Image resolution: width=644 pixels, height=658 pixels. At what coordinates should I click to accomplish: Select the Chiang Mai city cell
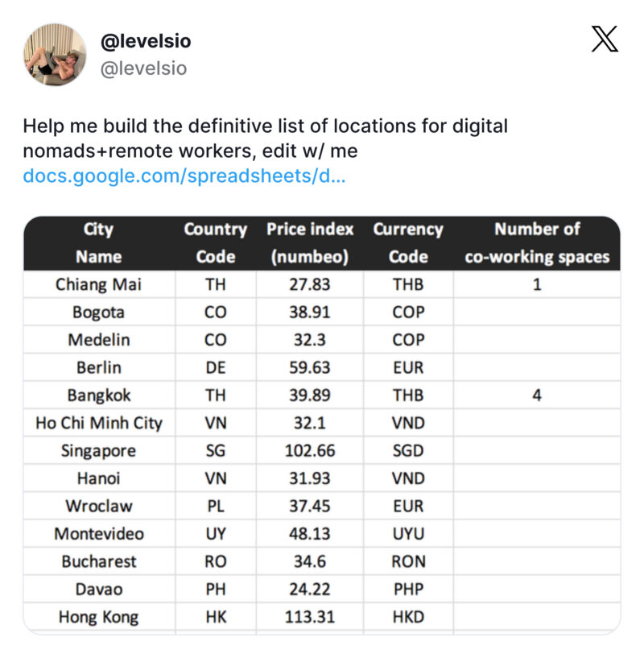tap(98, 284)
